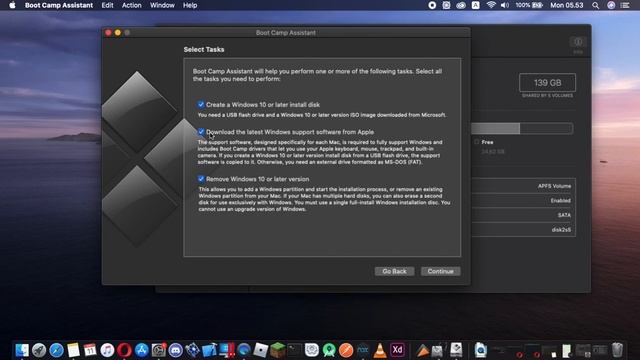Click the volume speaker icon in menu bar
Screen dimensions: 640x360
(505, 5)
